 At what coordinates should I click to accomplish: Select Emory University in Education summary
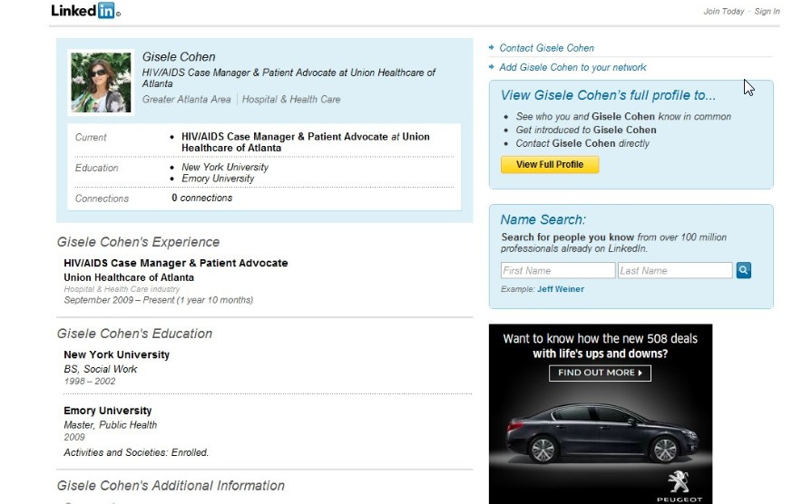click(x=218, y=179)
